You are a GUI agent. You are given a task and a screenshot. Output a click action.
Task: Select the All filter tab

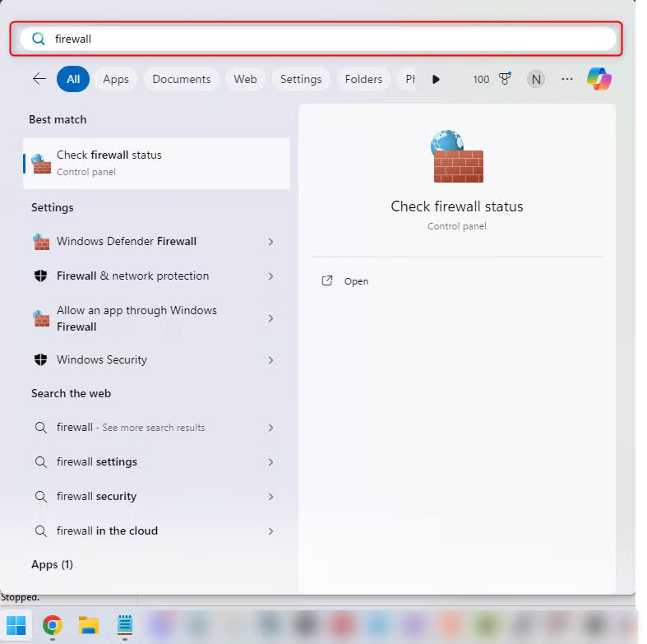coord(73,79)
